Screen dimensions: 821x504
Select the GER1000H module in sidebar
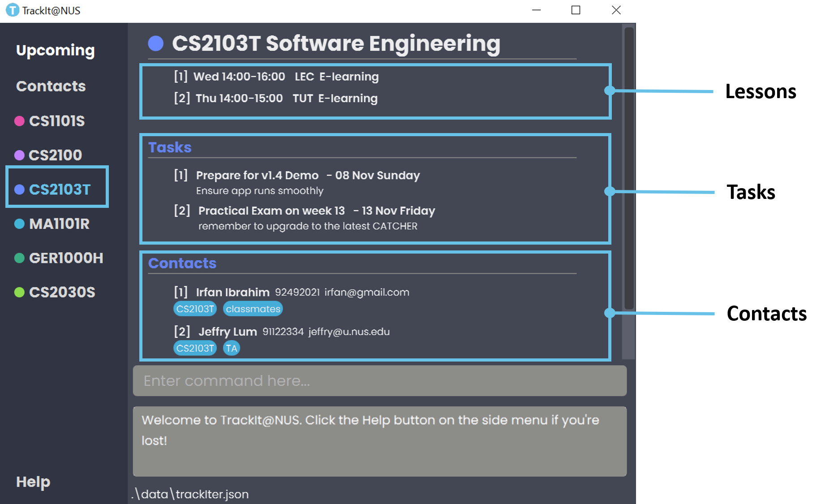[x=66, y=258]
